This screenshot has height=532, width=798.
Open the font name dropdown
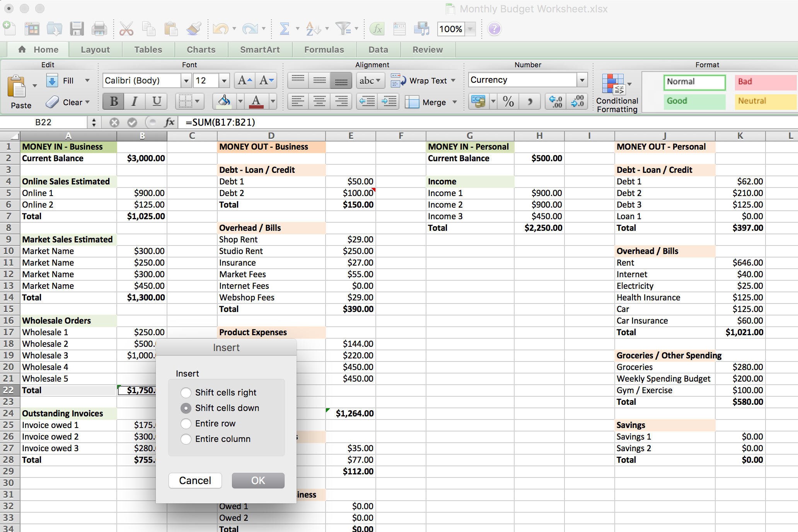186,80
